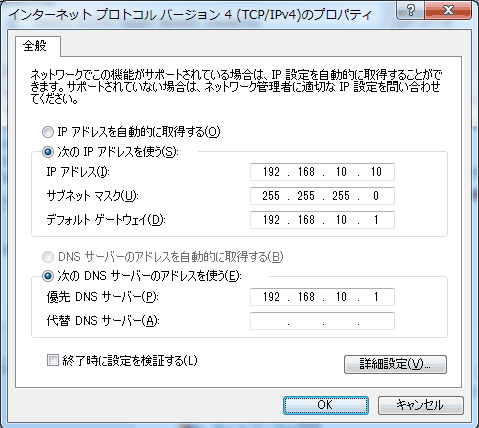Screen dimensions: 479x428
Task: Close the TCP/IPv4 properties dialog
Action: point(448,10)
